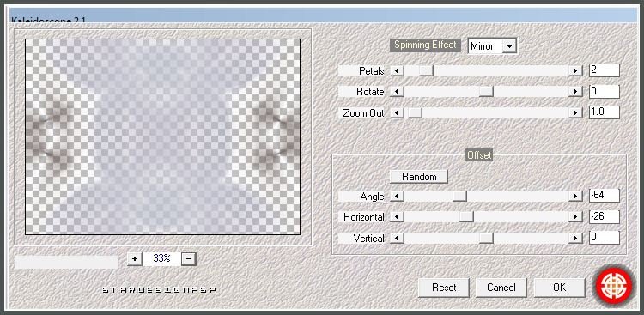Click the Rotate slider's left arrow

tap(397, 92)
